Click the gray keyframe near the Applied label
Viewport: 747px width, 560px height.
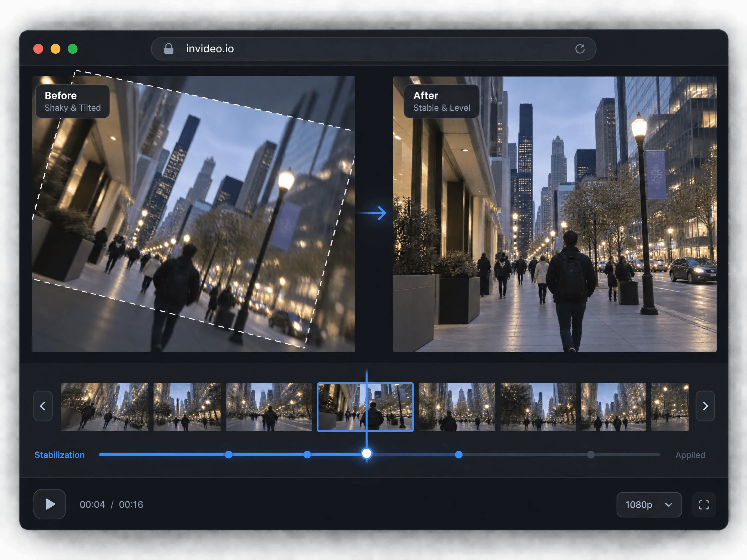591,455
